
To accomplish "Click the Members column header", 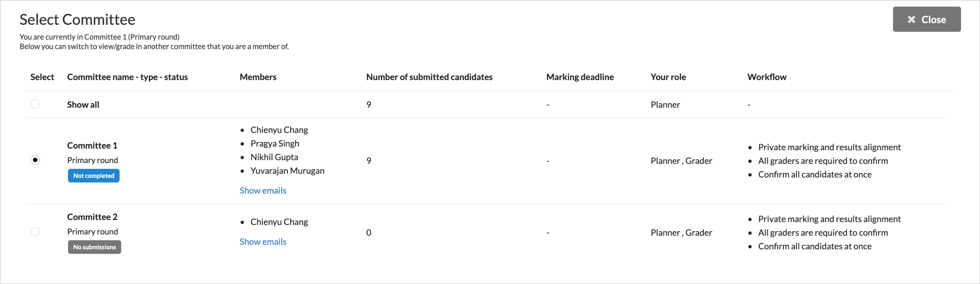I will (258, 77).
